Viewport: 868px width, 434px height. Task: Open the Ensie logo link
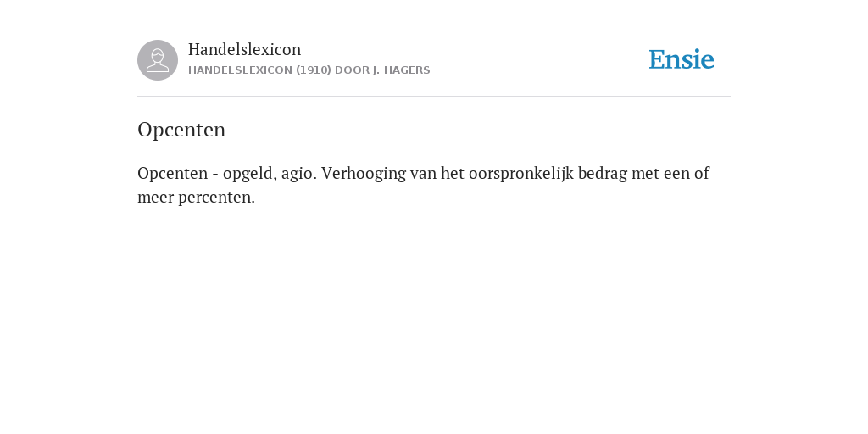click(682, 59)
